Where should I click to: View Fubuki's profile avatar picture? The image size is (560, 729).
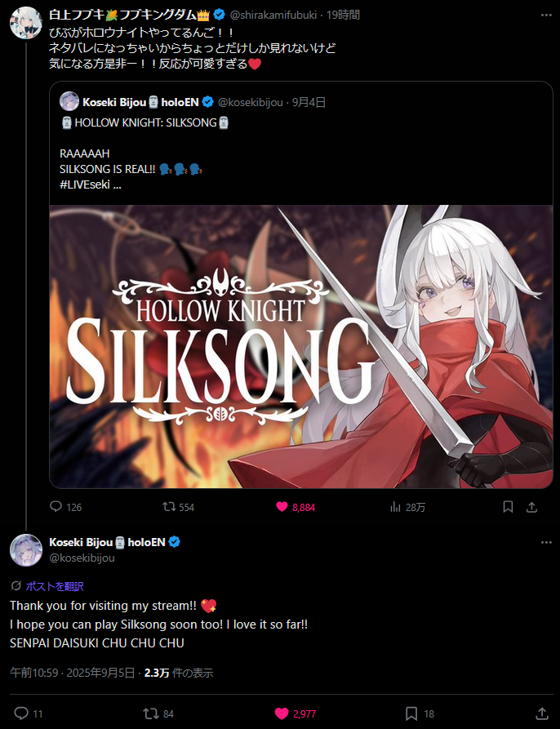[x=26, y=22]
